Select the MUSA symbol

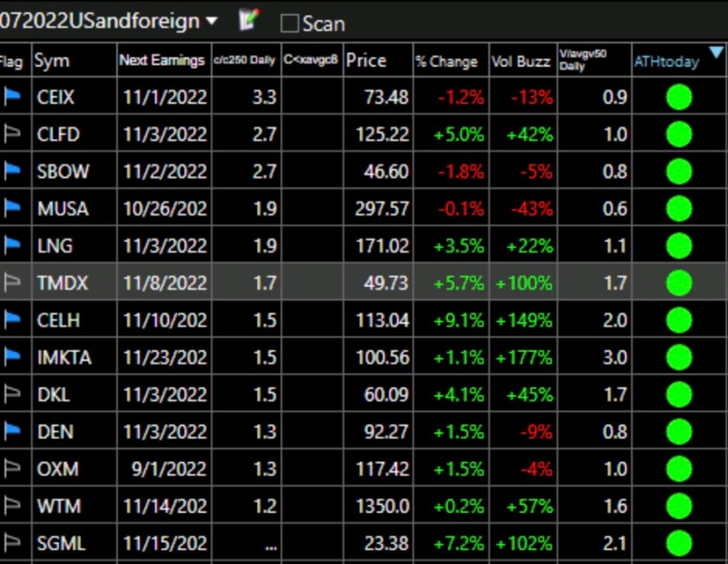pos(62,209)
